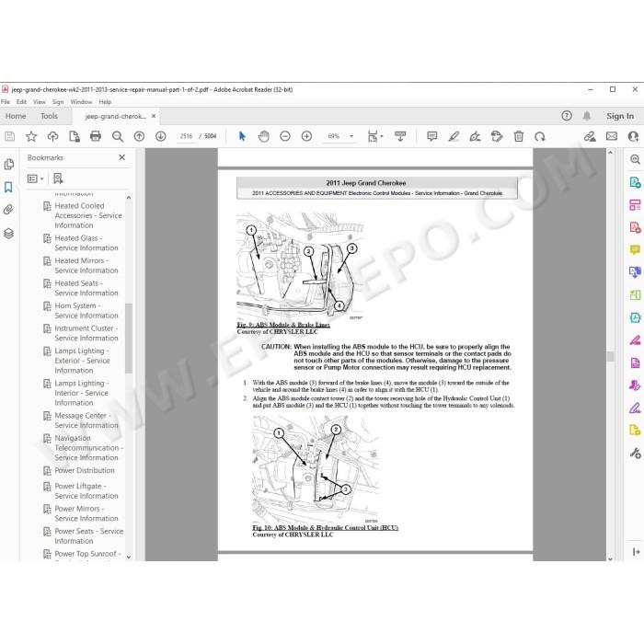Add the star bookmark to this file
644x644 pixels.
point(31,136)
